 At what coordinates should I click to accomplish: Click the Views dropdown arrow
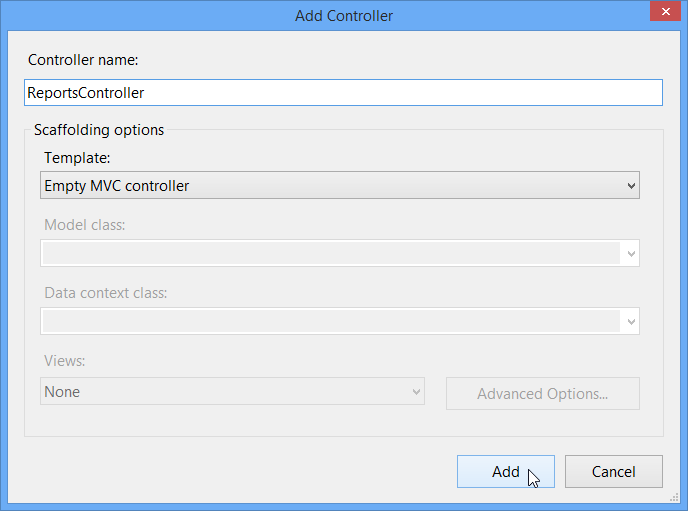416,392
